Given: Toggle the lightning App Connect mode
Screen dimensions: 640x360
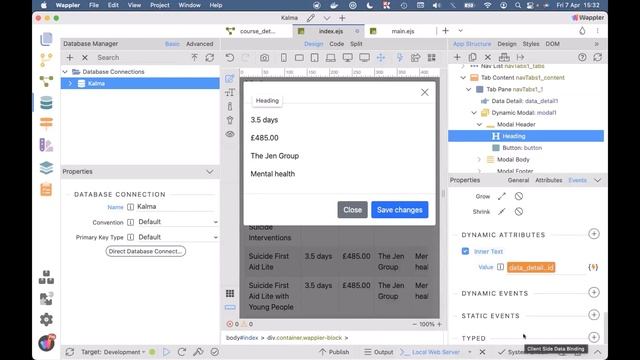Looking at the screenshot, I should point(400,58).
